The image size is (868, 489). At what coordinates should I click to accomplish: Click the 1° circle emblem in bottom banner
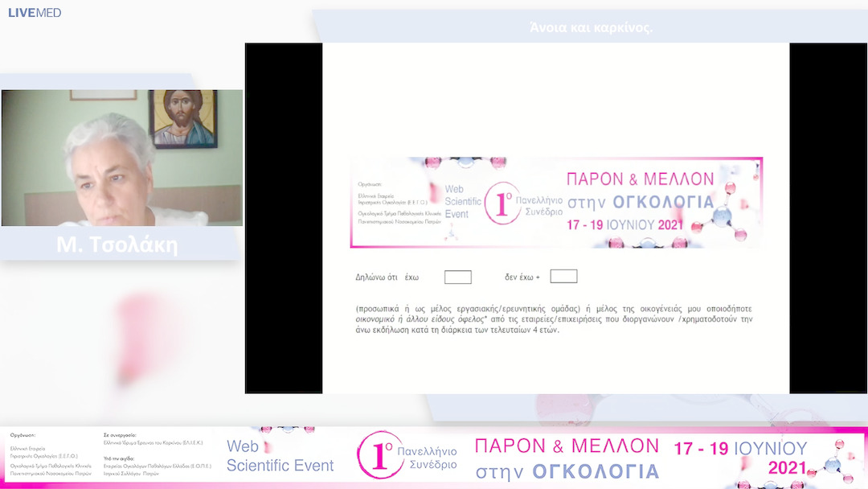tap(380, 455)
